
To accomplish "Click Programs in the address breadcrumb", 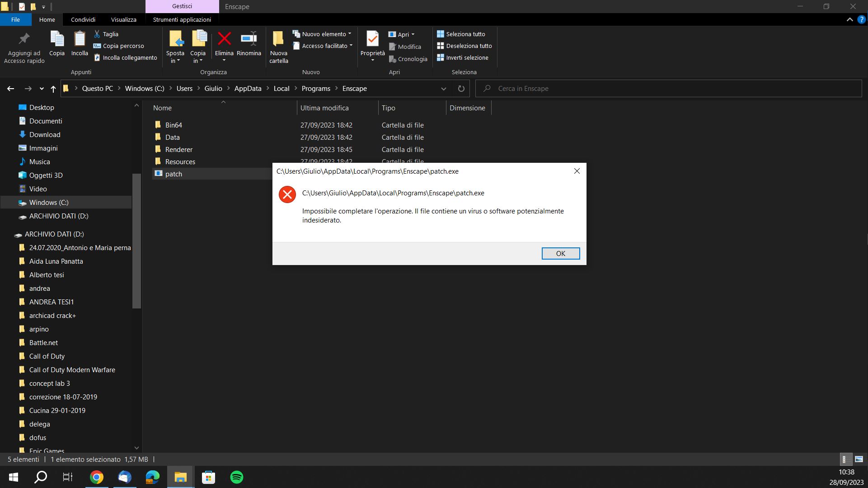I will click(316, 89).
